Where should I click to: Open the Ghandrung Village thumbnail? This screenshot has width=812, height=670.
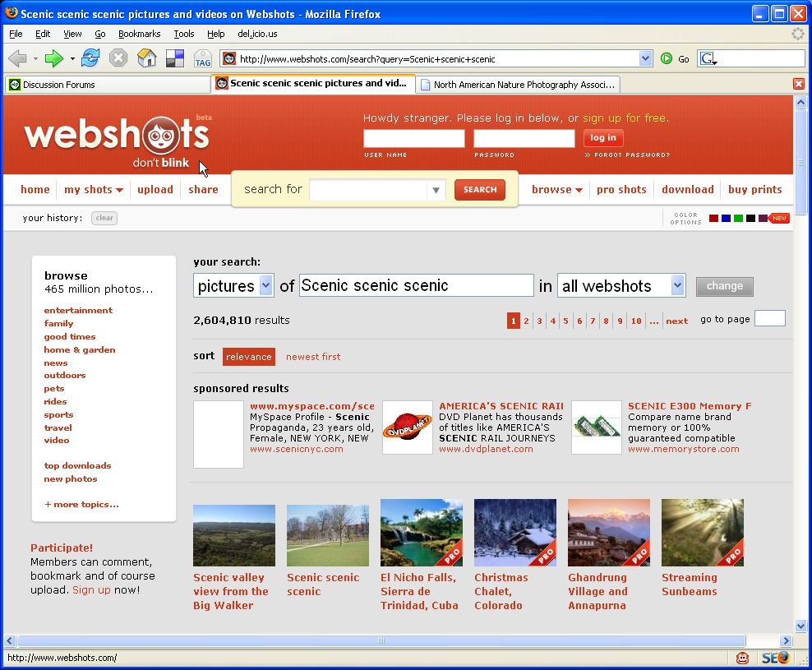609,533
